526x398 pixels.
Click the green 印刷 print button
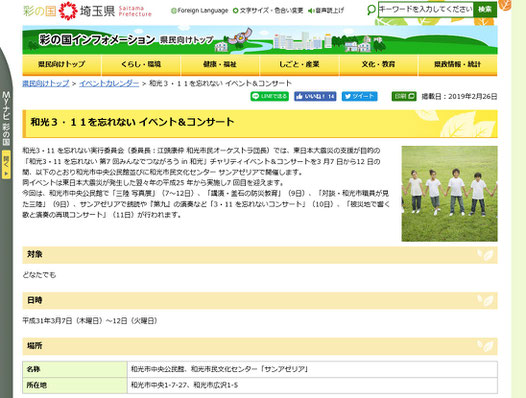click(404, 96)
